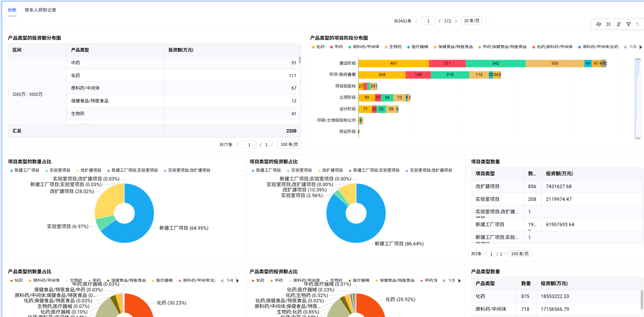Click the refresh data icon in the floating toolbar
Viewport: 644px width, 317px height.
599,24
